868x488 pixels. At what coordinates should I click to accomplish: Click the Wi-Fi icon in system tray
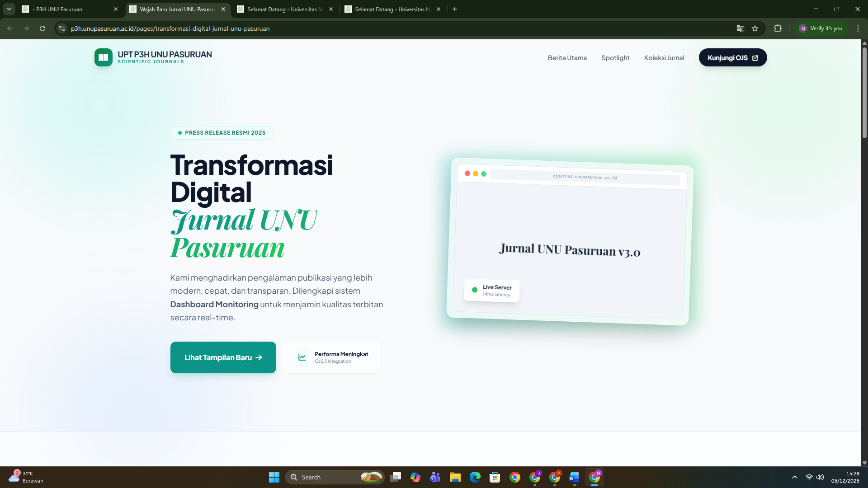[809, 477]
